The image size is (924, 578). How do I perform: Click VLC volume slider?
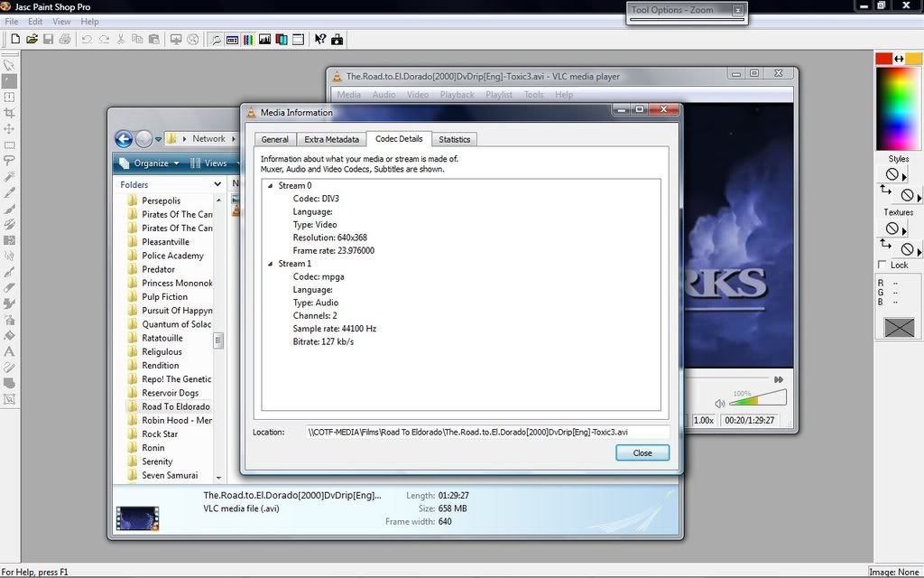[x=757, y=398]
